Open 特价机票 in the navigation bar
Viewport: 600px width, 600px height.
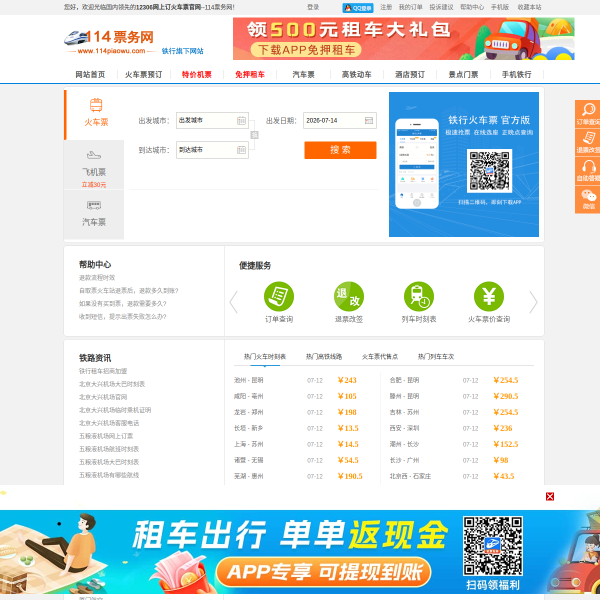point(197,75)
